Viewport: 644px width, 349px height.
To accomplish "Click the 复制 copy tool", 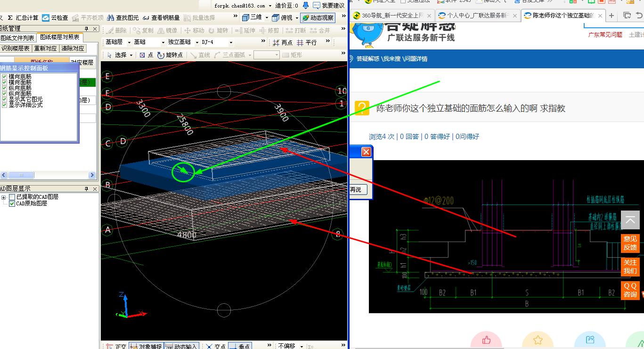I will (x=143, y=31).
